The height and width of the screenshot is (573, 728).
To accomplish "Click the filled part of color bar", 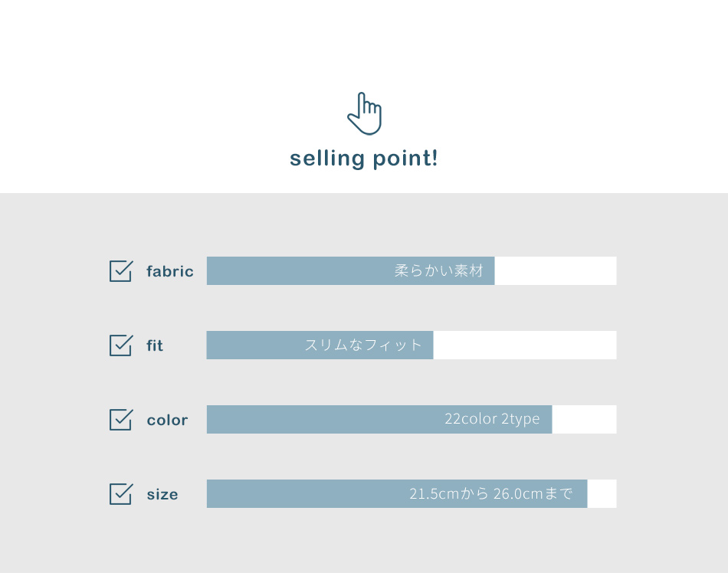I will point(379,419).
